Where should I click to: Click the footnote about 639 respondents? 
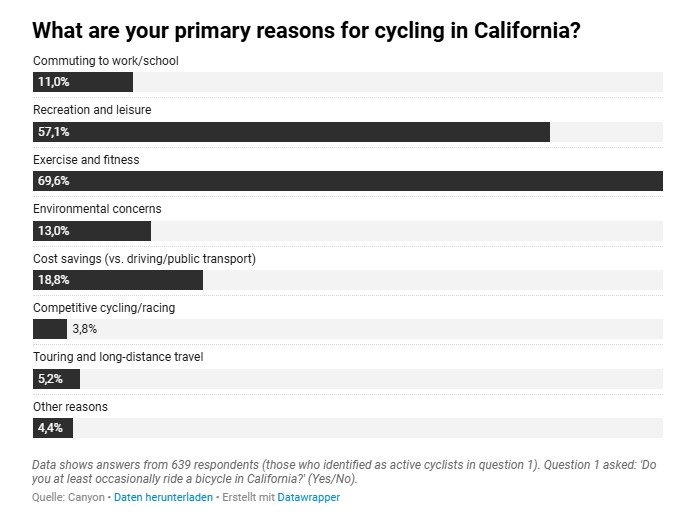coord(344,471)
